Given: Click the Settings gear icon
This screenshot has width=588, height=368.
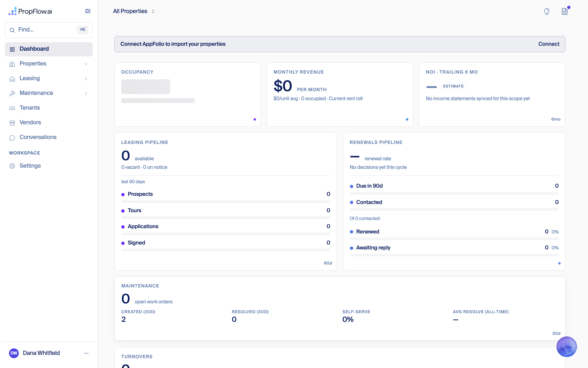Looking at the screenshot, I should coord(12,166).
